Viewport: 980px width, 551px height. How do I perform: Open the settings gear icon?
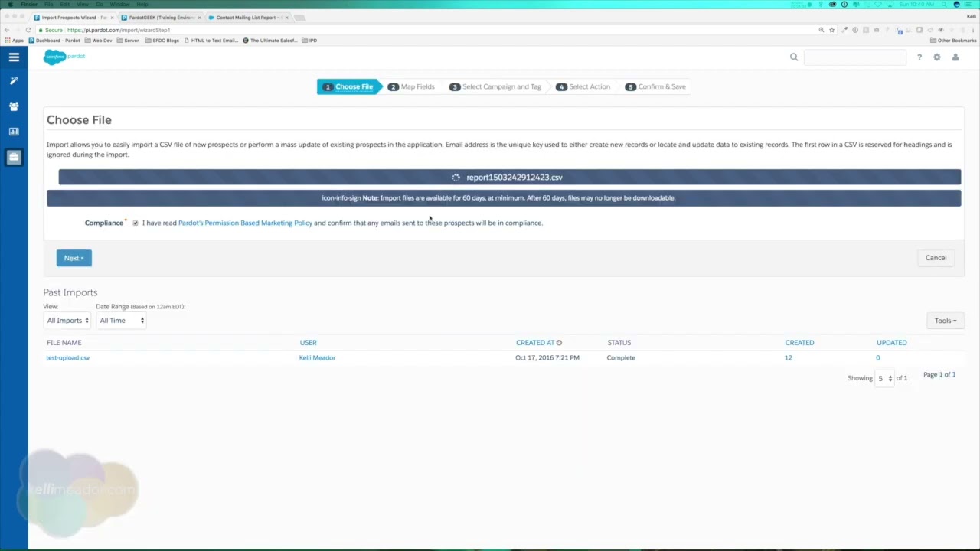pyautogui.click(x=936, y=57)
